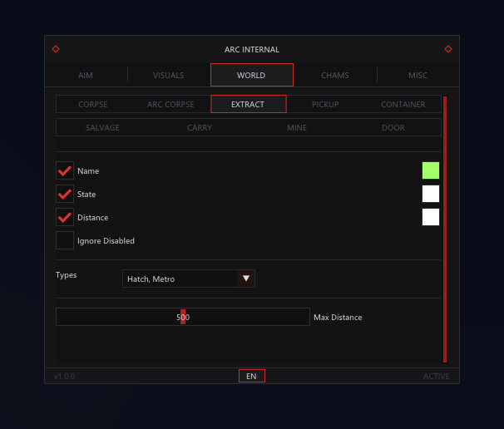The image size is (504, 429).
Task: Click the Hatch, Metro combo box text
Action: coord(151,279)
